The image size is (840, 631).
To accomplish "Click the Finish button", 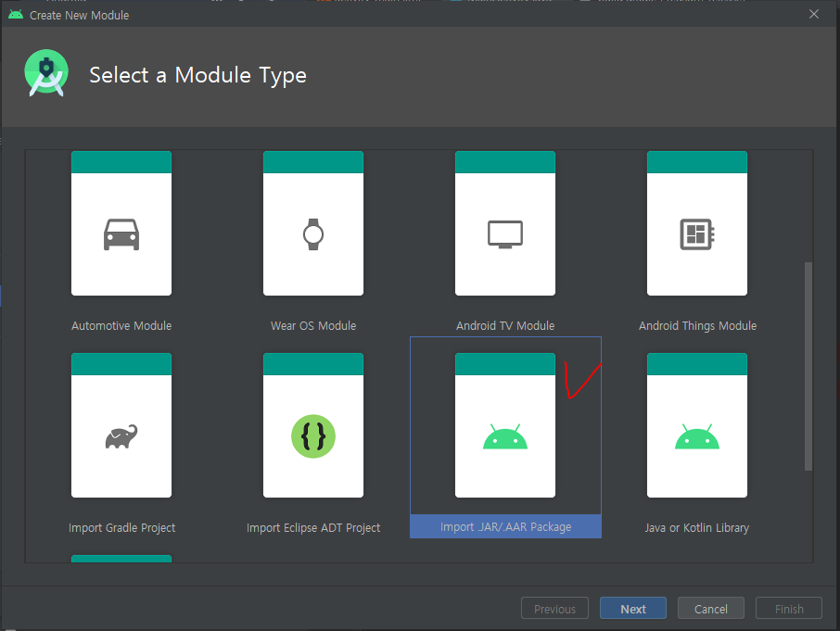I will point(789,609).
